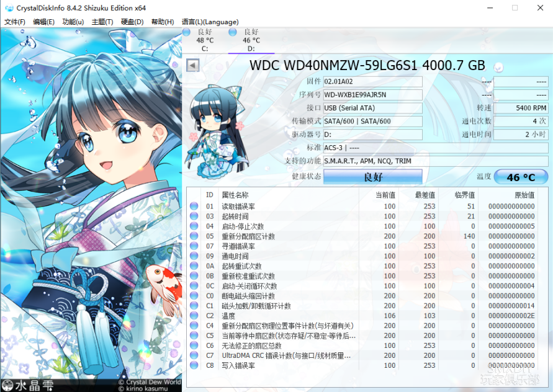This screenshot has width=553, height=392.
Task: Click the 良好 health status button
Action: [x=373, y=177]
